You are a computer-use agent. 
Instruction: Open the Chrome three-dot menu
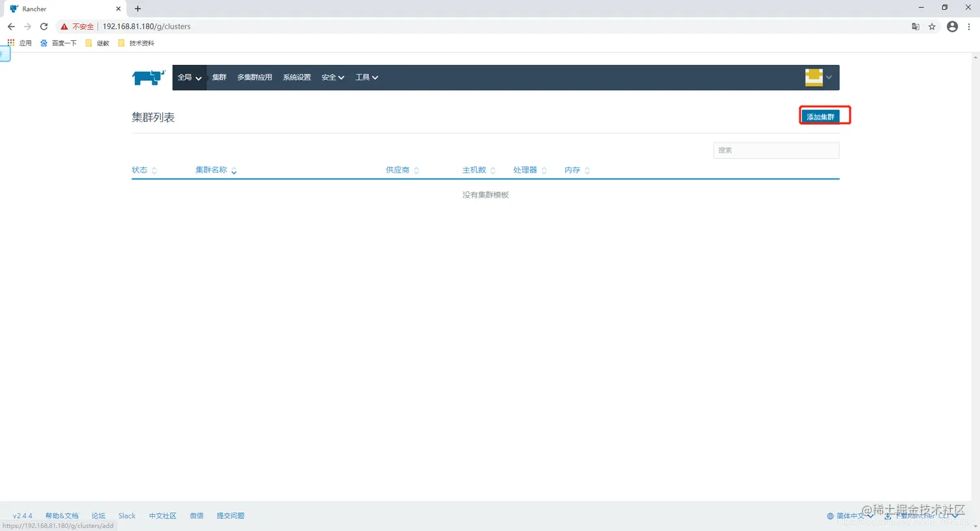pyautogui.click(x=969, y=27)
